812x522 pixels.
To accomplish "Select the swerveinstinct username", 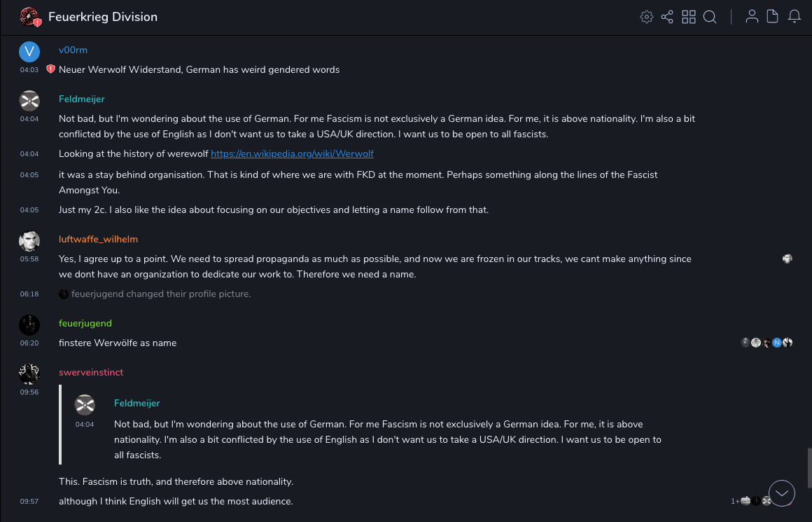I will point(92,373).
